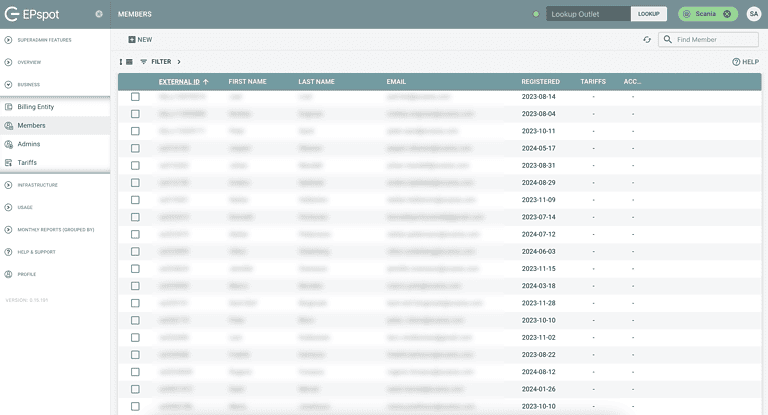The height and width of the screenshot is (415, 768).
Task: Toggle the list view icon
Action: [129, 62]
